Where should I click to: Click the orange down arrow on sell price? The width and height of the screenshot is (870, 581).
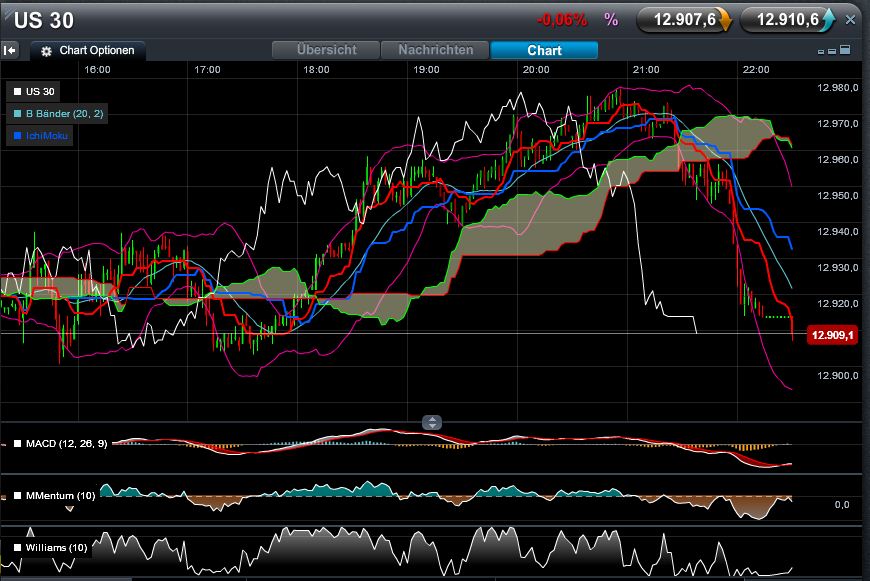725,20
